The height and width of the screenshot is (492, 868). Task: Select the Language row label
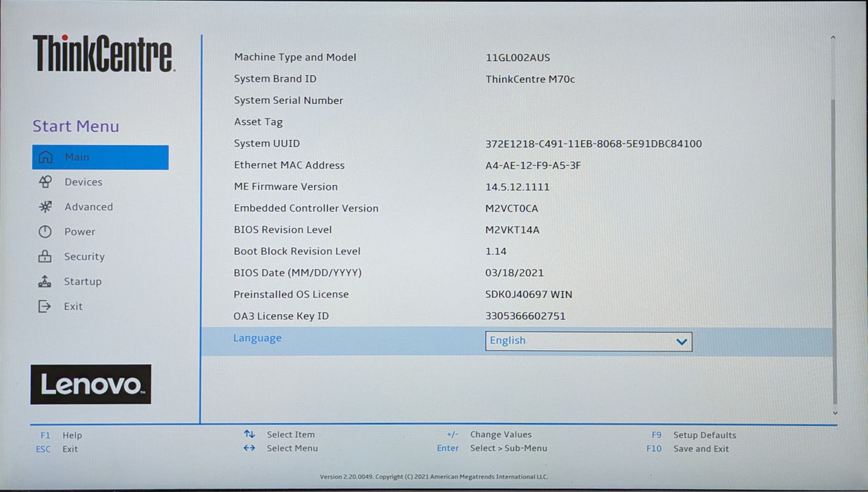[257, 338]
